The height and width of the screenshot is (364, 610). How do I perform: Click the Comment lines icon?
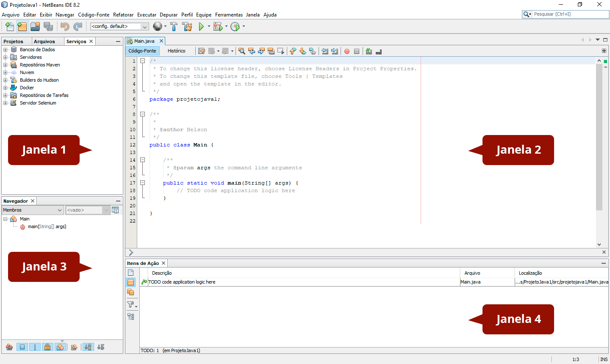coord(369,51)
